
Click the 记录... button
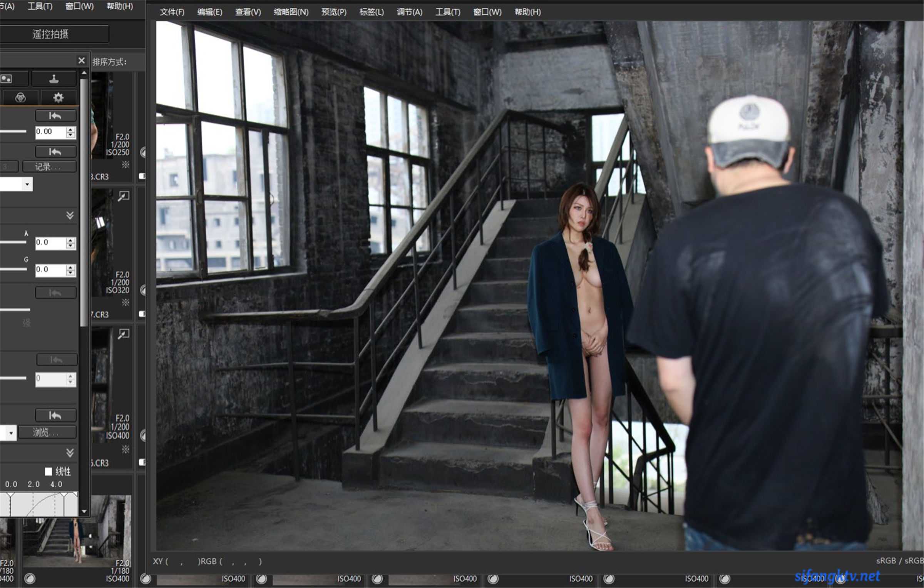tap(49, 167)
